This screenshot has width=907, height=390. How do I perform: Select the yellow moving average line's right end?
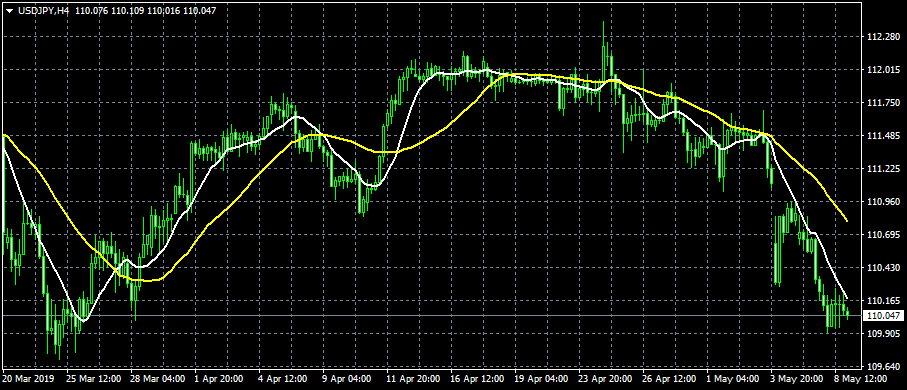click(847, 221)
